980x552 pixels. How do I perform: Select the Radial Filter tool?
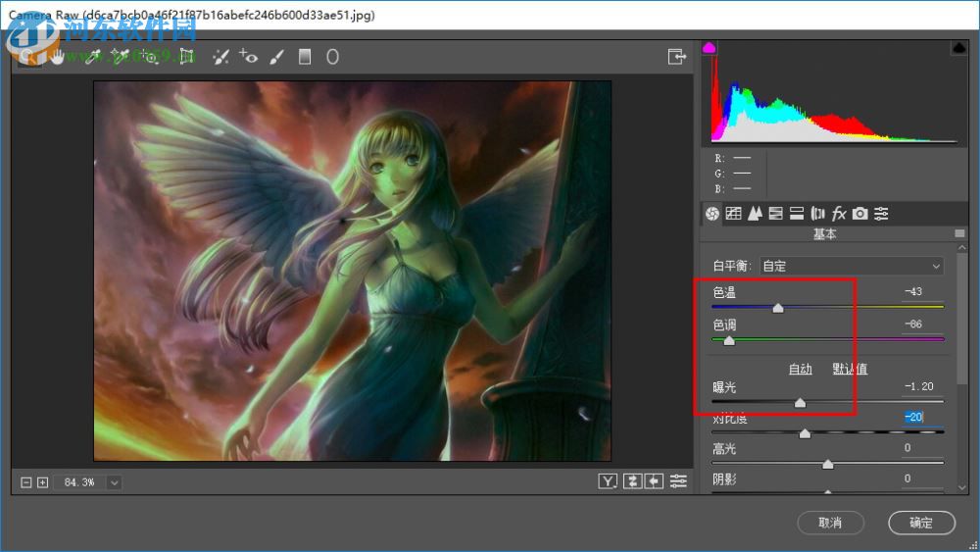click(332, 57)
